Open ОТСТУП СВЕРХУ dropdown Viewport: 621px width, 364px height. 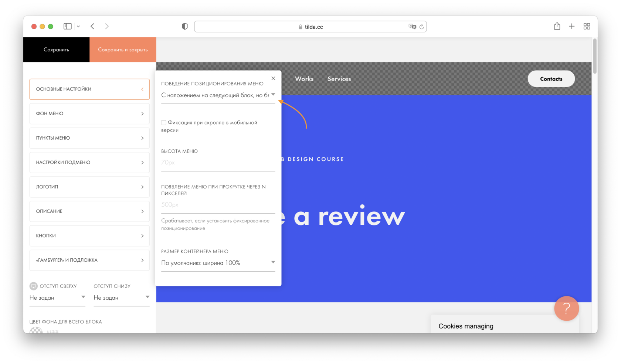tap(57, 297)
